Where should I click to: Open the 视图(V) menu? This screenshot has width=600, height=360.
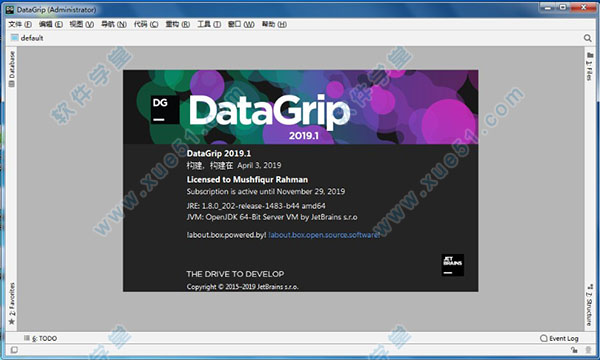pos(82,24)
